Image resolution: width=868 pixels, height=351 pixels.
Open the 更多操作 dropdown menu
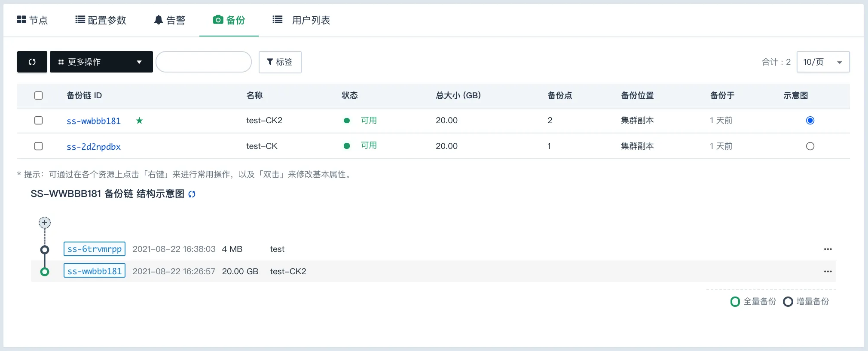101,62
